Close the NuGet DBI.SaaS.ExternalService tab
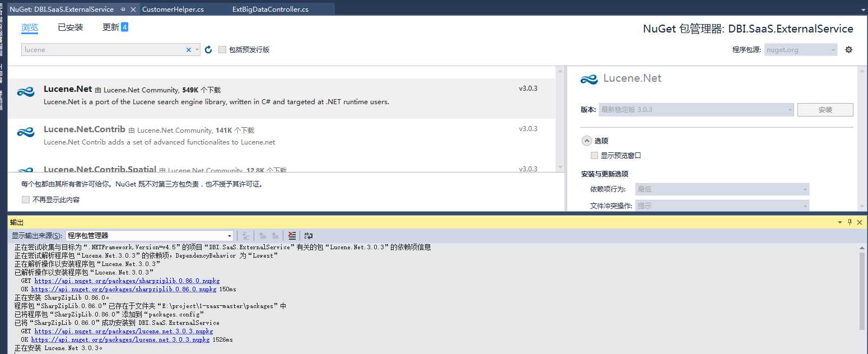Screen dimensions: 868x354 coord(133,10)
